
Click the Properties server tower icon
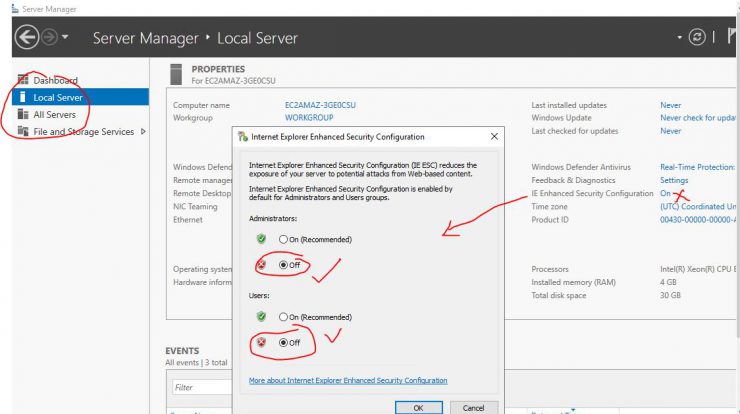pyautogui.click(x=176, y=74)
